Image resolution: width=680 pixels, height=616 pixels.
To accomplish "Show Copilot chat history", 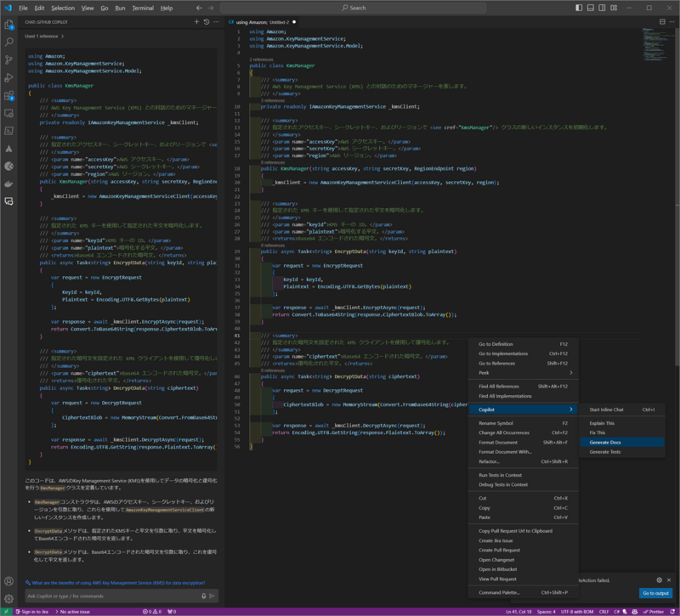I will pos(207,22).
